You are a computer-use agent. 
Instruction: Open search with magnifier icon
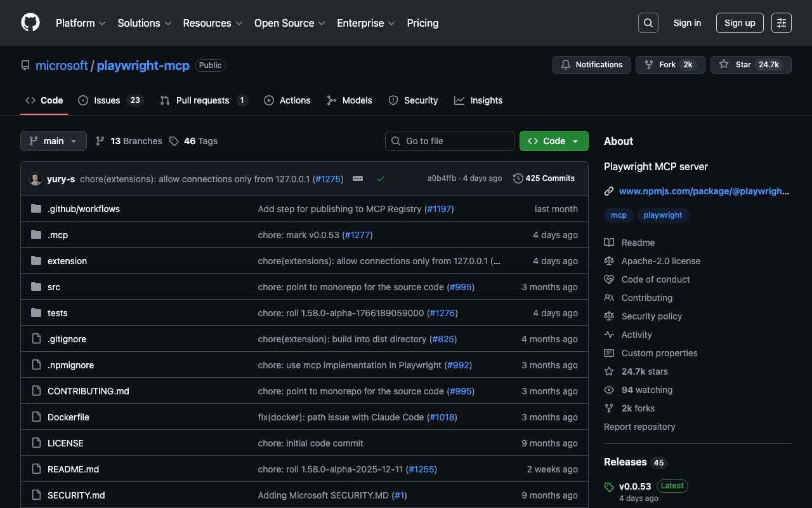click(648, 23)
